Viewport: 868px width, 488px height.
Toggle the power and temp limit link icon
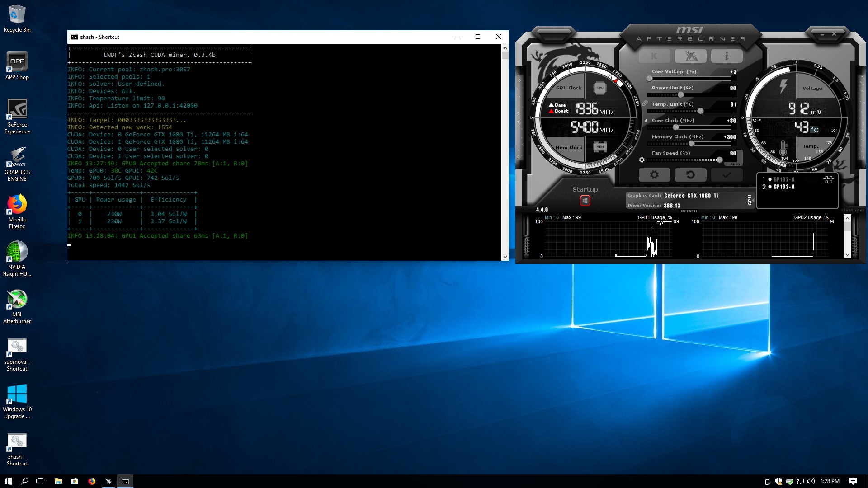pyautogui.click(x=645, y=103)
